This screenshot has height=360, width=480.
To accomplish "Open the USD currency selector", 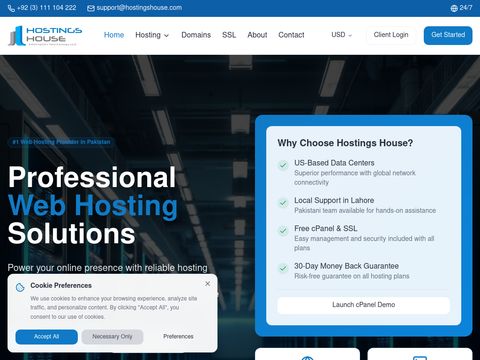I will [x=342, y=35].
